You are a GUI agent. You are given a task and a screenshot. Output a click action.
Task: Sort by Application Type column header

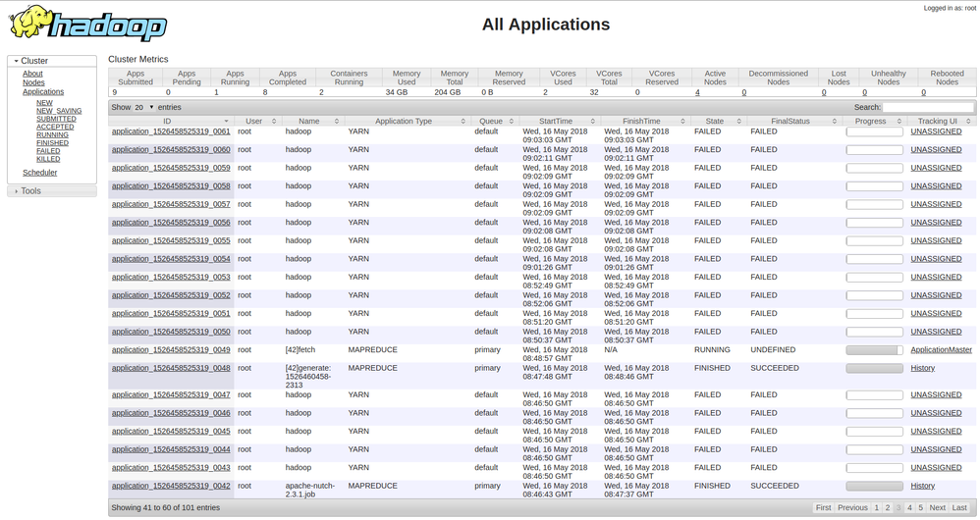click(404, 122)
